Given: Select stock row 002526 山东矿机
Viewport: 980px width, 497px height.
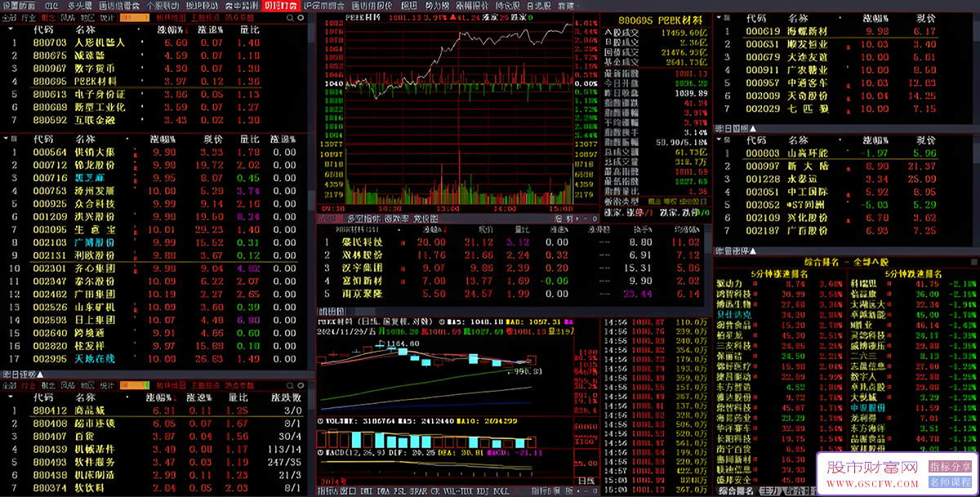Looking at the screenshot, I should (154, 307).
